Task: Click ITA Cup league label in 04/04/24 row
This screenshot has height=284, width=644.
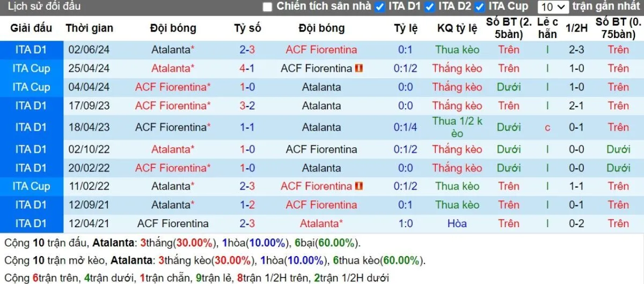Action: click(x=31, y=87)
